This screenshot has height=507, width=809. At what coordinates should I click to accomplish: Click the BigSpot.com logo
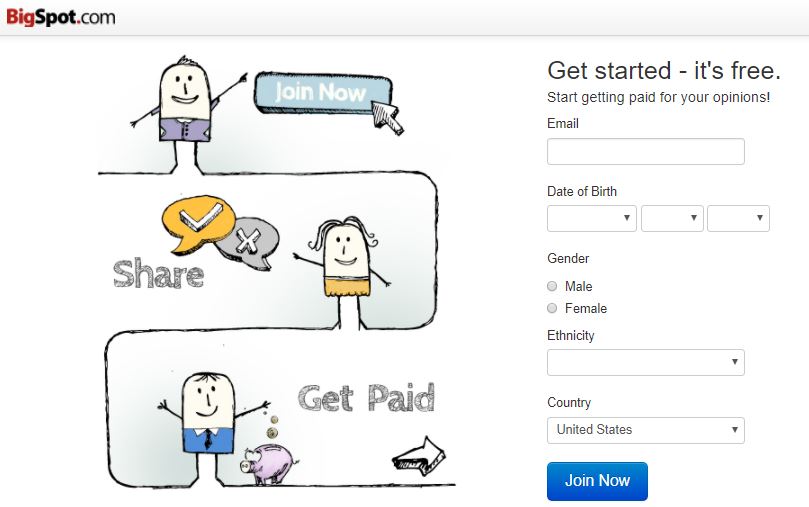60,17
